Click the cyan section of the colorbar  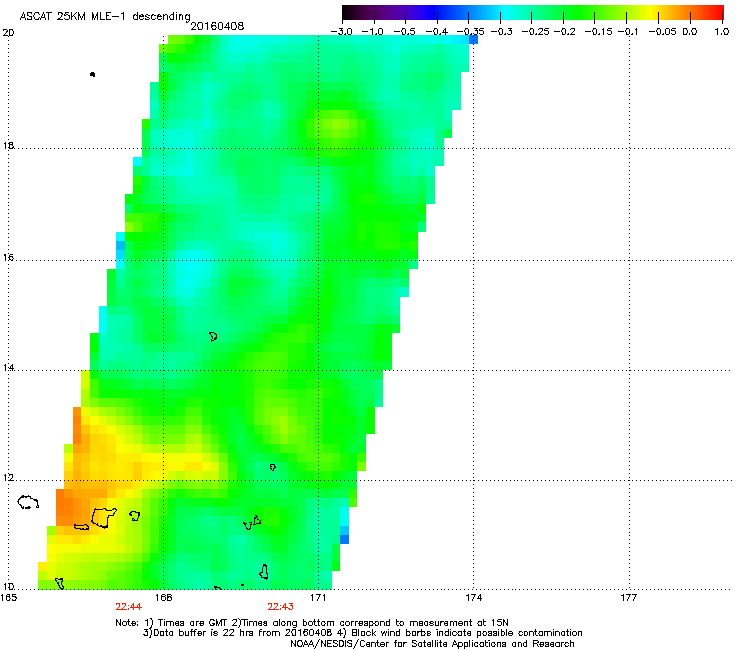pos(505,13)
